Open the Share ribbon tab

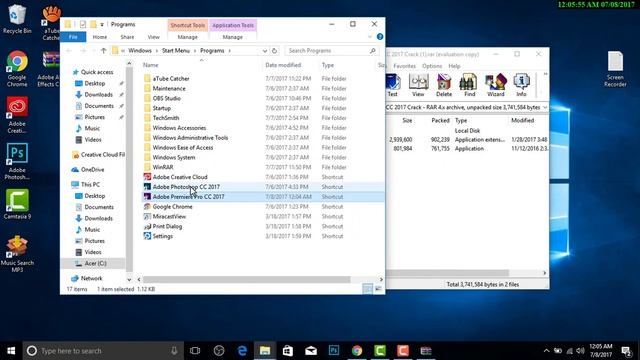coord(127,37)
